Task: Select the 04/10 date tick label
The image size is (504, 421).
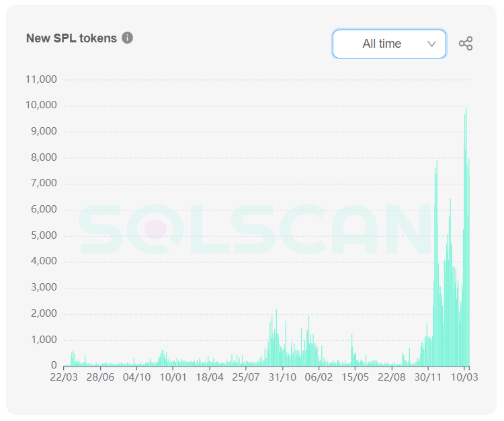Action: 136,377
